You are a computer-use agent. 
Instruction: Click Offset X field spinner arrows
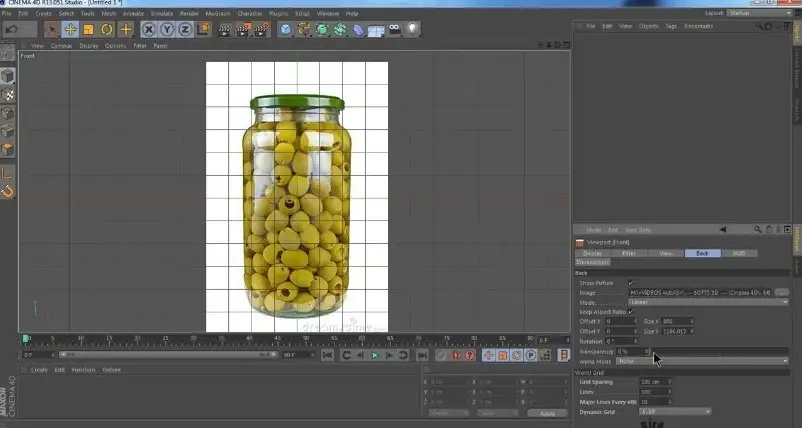(x=636, y=321)
